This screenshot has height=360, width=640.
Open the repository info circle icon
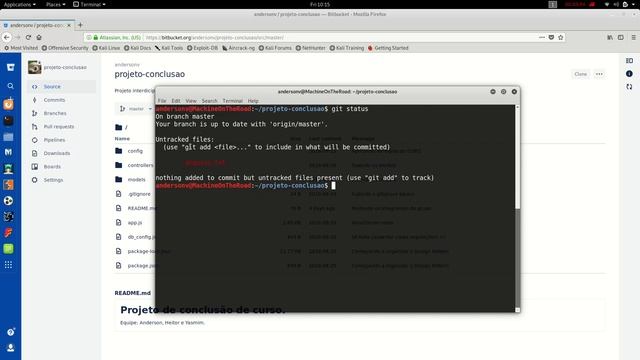(629, 74)
